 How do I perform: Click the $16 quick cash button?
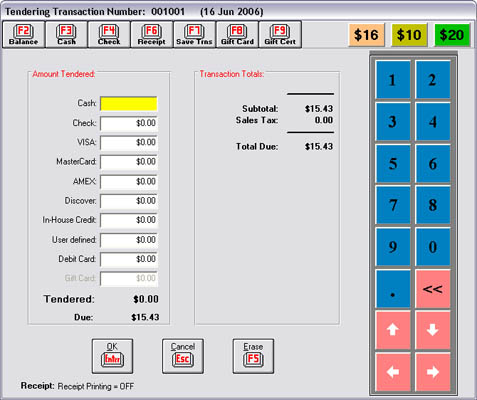coord(366,35)
